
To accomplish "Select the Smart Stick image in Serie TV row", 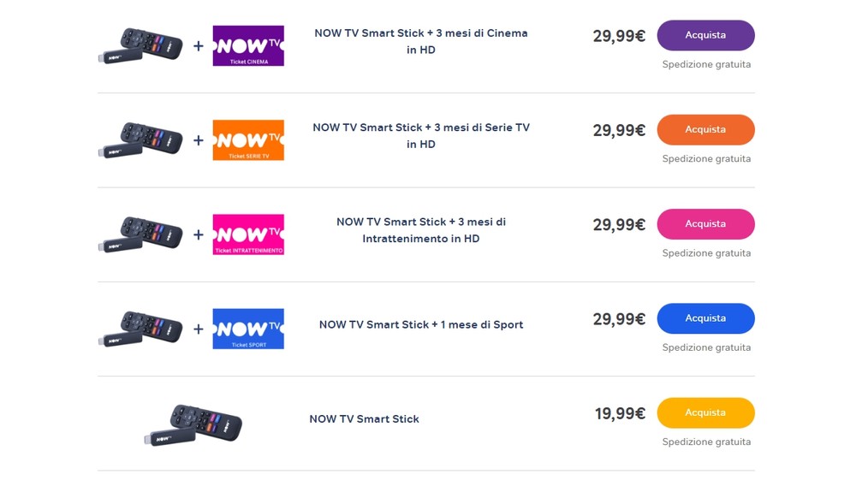I will coord(140,140).
